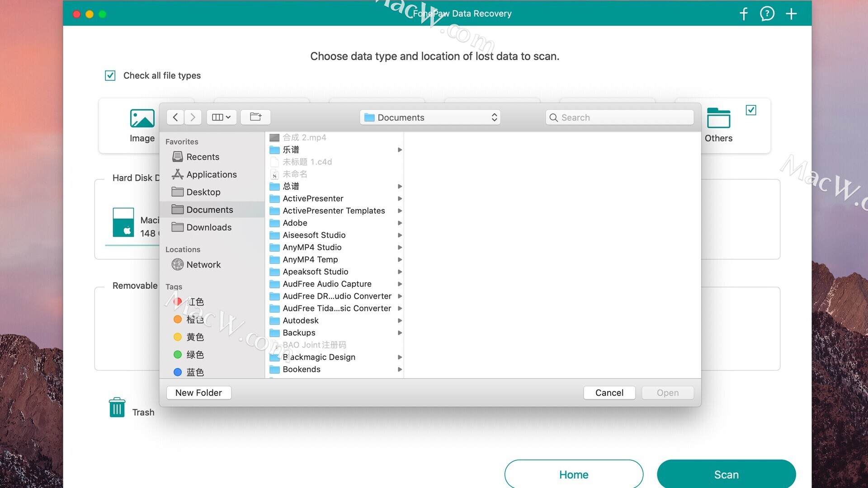Click the BAO Joint注册码 file
The height and width of the screenshot is (488, 868).
coord(335,345)
